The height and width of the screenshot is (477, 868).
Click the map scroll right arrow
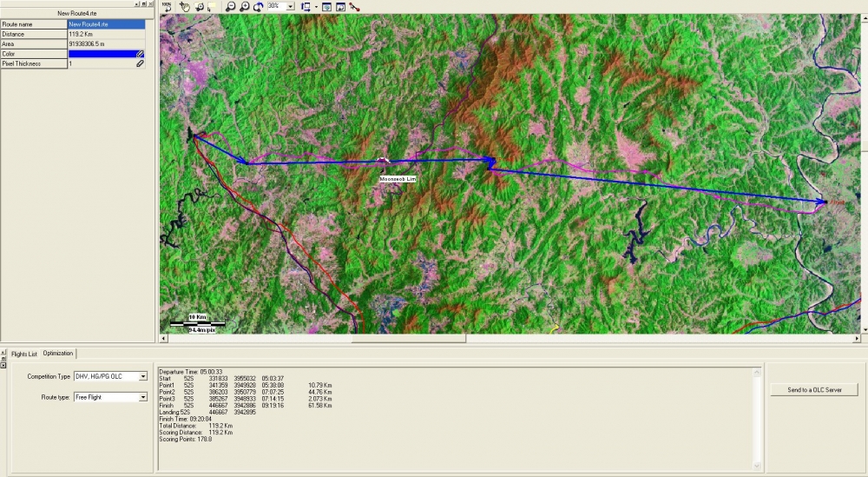(x=857, y=339)
